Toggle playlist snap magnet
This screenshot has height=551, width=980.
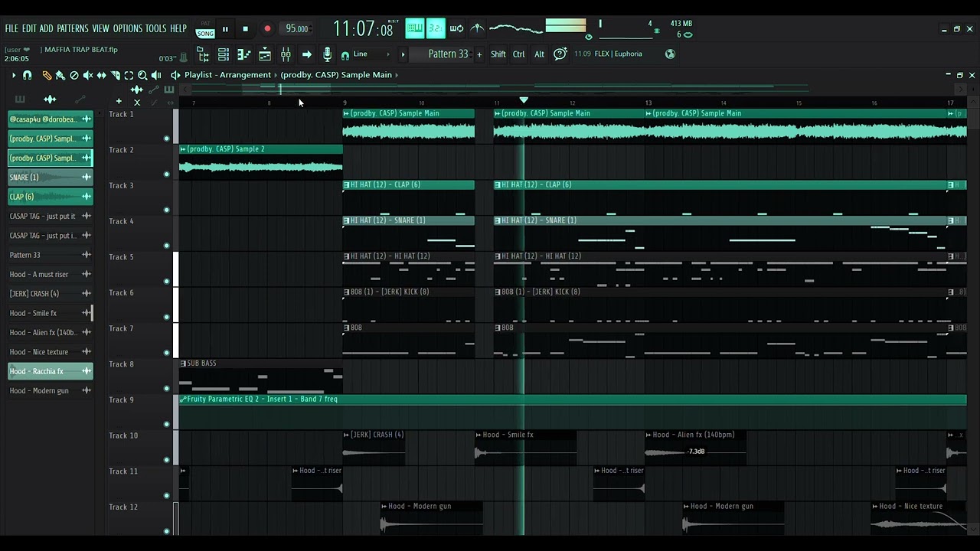[x=28, y=75]
